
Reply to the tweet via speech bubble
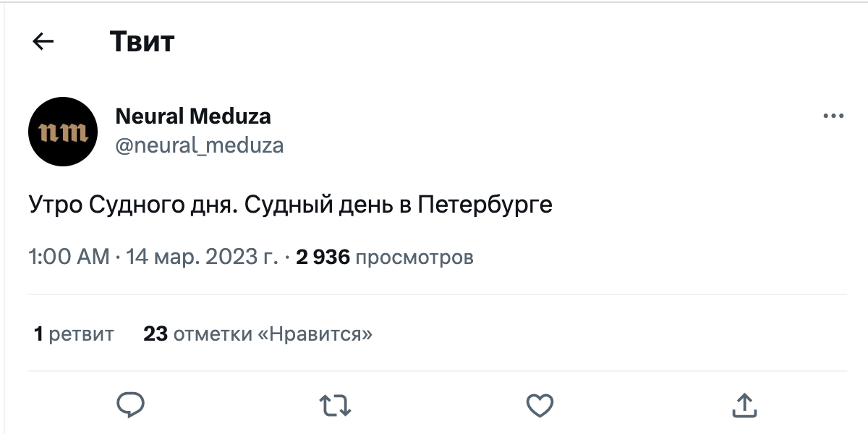click(x=132, y=405)
